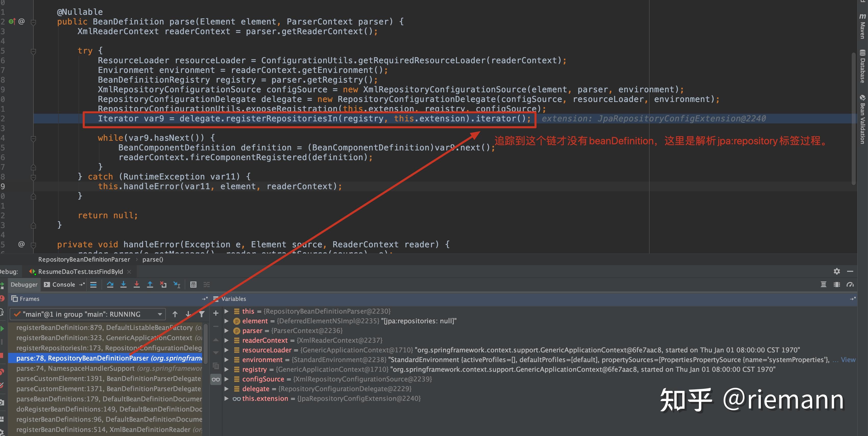Toggle code folding at the try block
Image resolution: width=868 pixels, height=436 pixels.
[x=33, y=51]
